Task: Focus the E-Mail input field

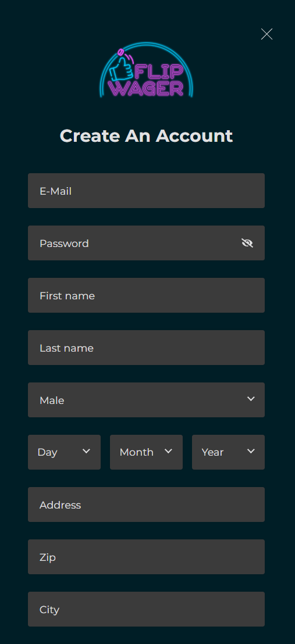Action: 146,191
